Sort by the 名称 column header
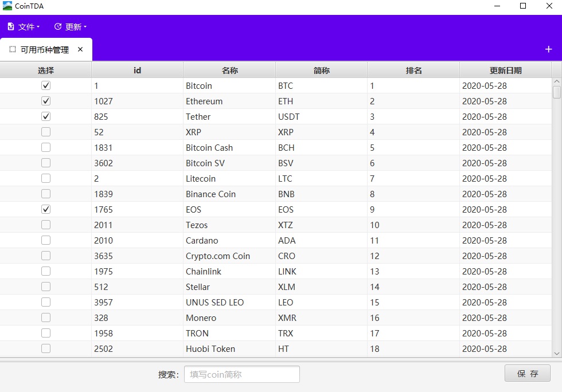Image resolution: width=562 pixels, height=392 pixels. point(229,70)
